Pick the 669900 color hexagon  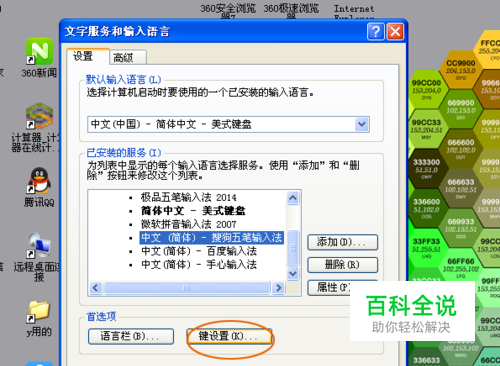click(461, 109)
